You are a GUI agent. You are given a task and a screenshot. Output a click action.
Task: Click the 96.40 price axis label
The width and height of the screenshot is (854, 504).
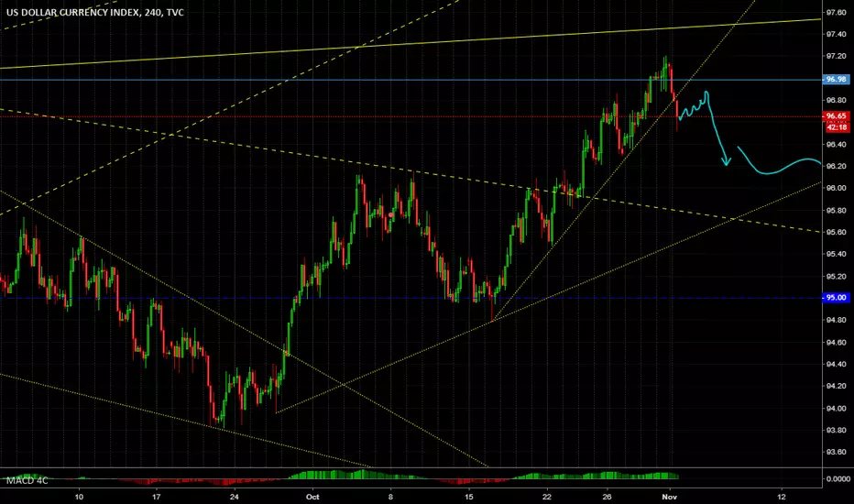pyautogui.click(x=836, y=145)
